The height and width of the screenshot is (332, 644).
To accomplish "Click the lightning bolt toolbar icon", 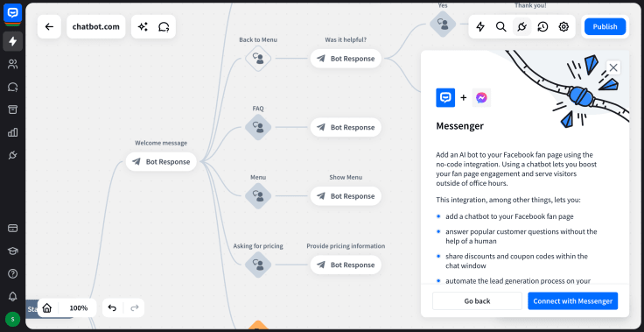I will pos(480,27).
